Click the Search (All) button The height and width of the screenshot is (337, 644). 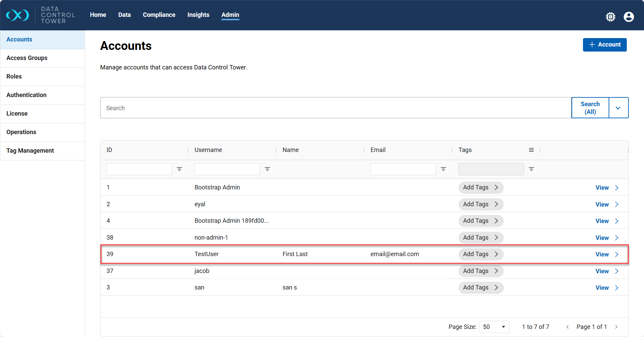(590, 108)
